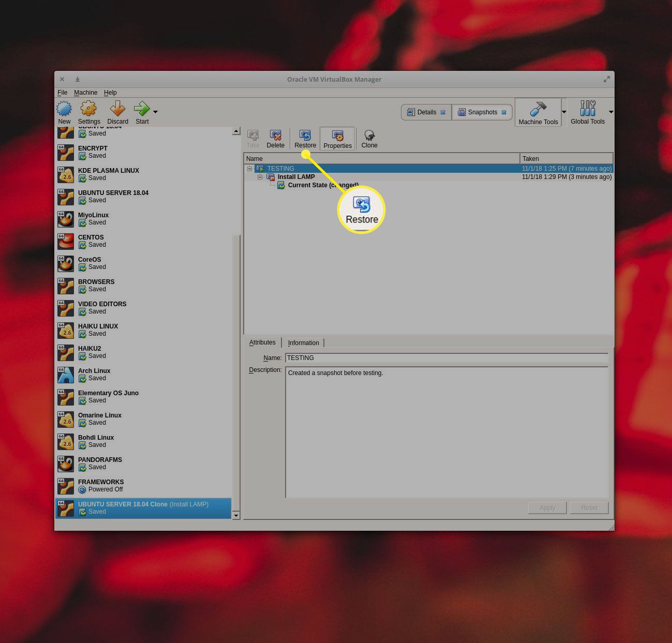Close the Snapshots tool pin icon
672x643 pixels.
click(504, 112)
